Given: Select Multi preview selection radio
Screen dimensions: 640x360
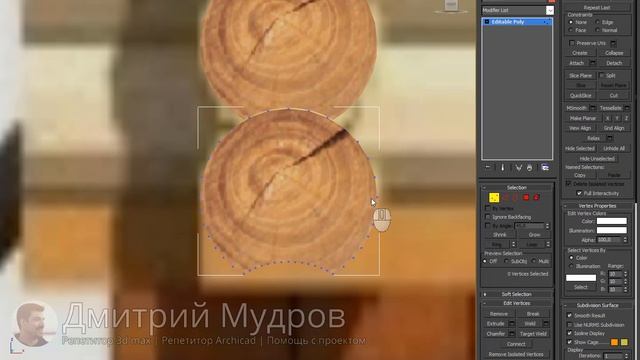Looking at the screenshot, I should 534,261.
